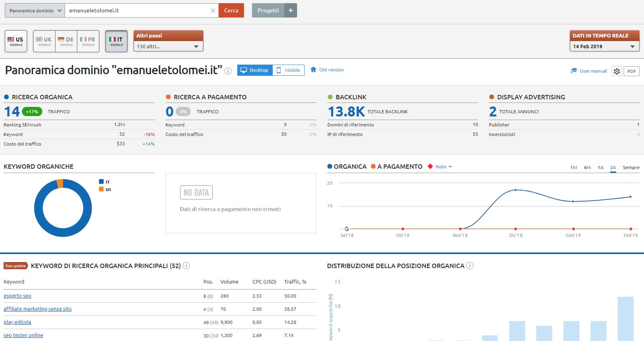Switch to Desktop view
Viewport: 644px width, 341px height.
click(255, 70)
